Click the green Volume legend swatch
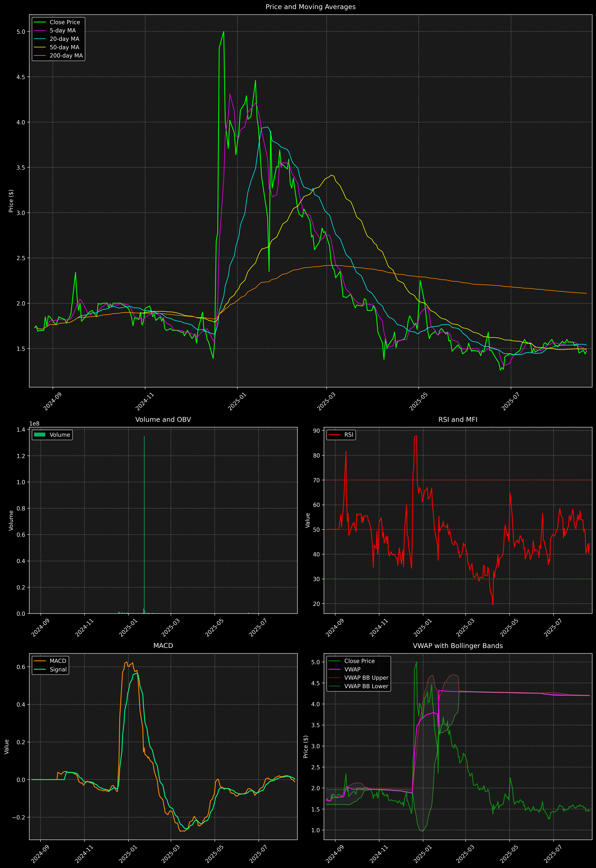The width and height of the screenshot is (596, 868). pos(40,435)
